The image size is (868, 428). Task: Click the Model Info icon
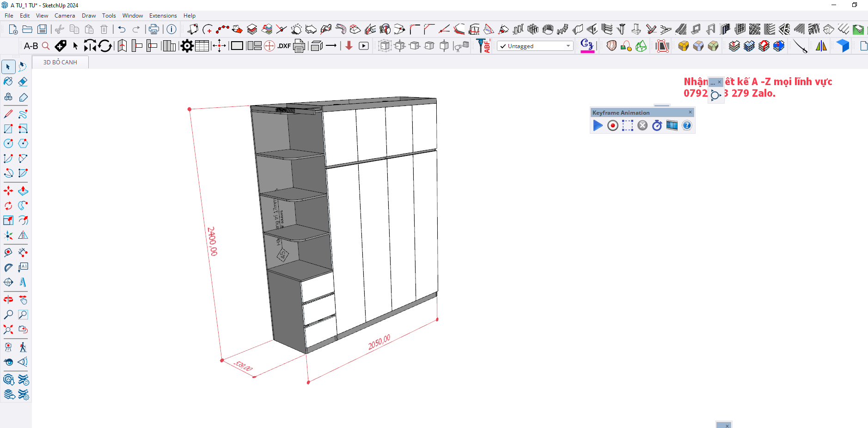171,30
